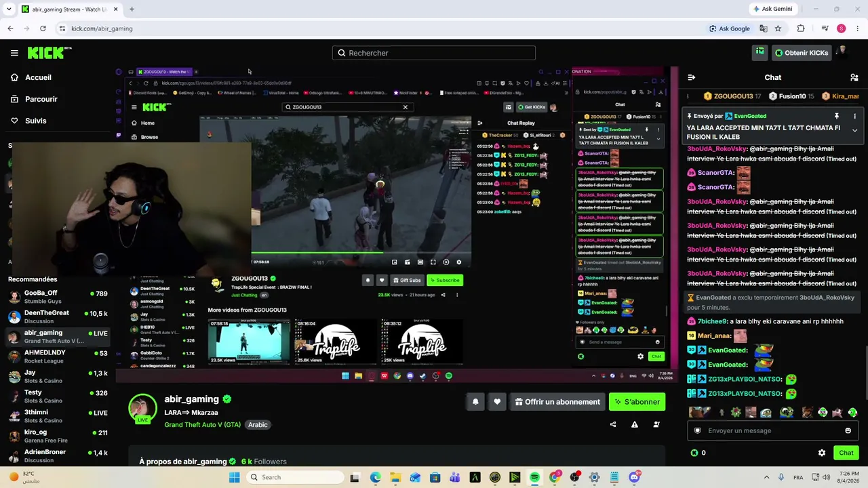Image resolution: width=868 pixels, height=488 pixels.
Task: Select Fusion10 in gifter leaderboard
Action: tap(791, 96)
